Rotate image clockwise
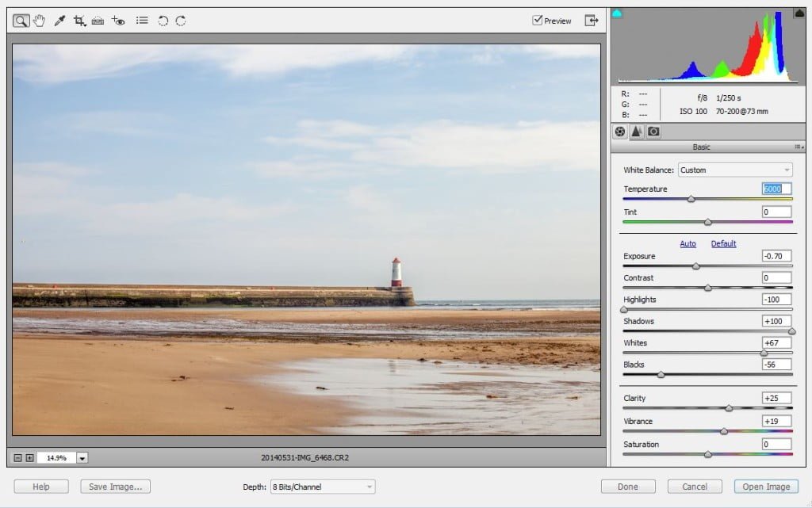This screenshot has height=508, width=812. [x=181, y=21]
